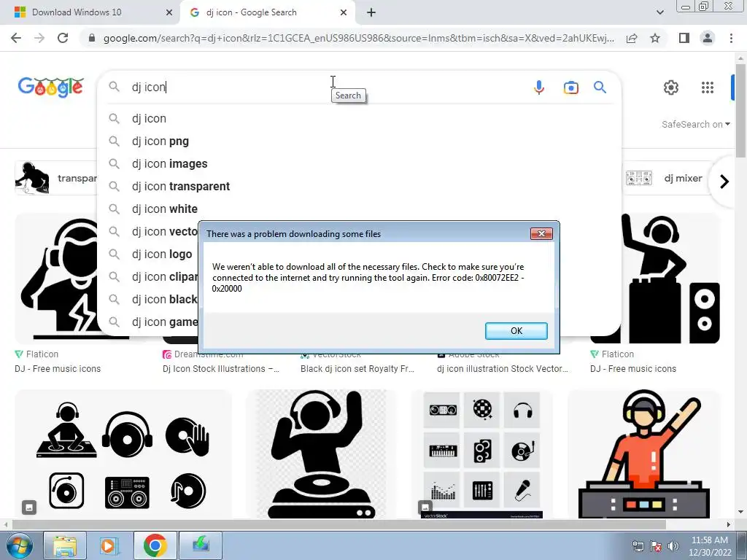Toggle the Chrome side panel icon
The width and height of the screenshot is (747, 560).
(684, 38)
